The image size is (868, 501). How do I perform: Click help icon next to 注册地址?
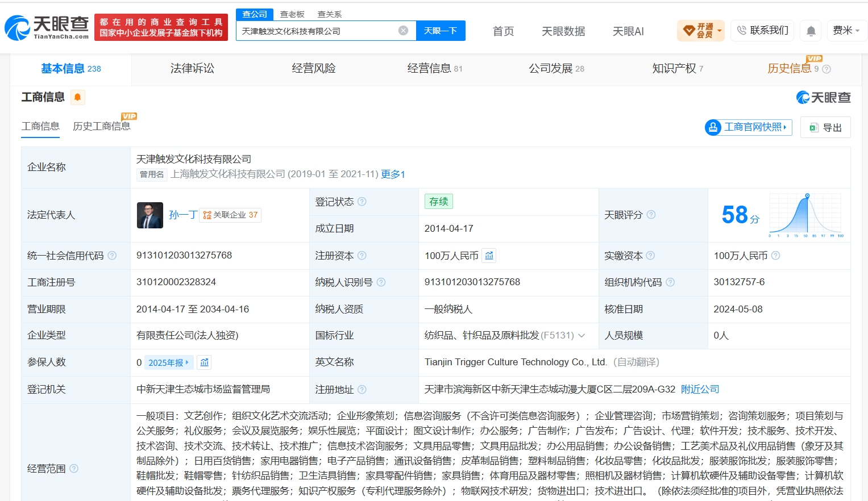pos(362,390)
